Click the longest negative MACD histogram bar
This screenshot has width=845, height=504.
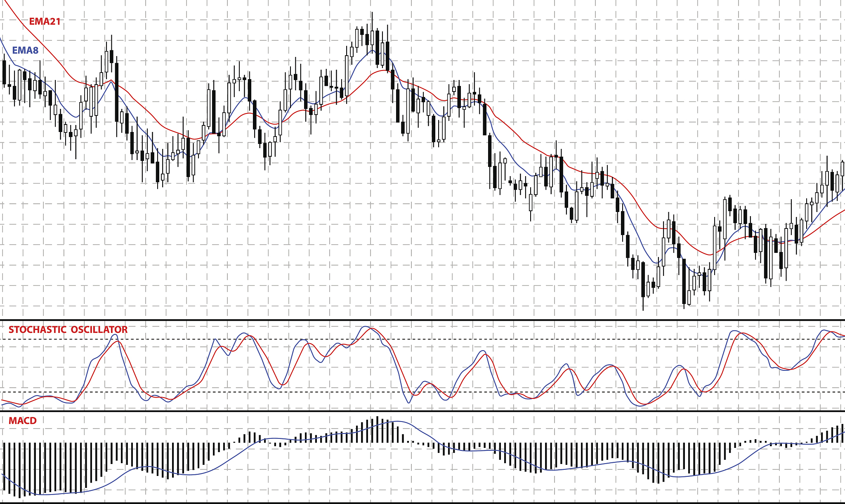point(19,470)
